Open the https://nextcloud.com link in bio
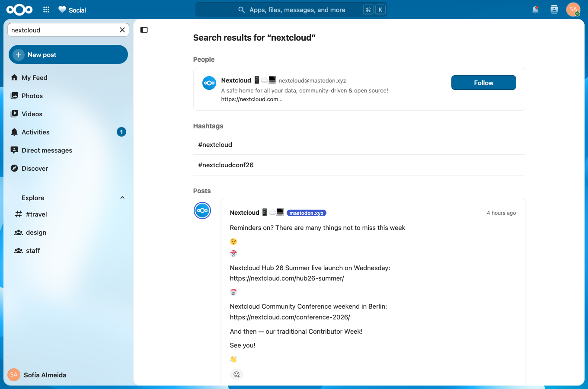Viewport: 588px width, 389px height. click(252, 99)
